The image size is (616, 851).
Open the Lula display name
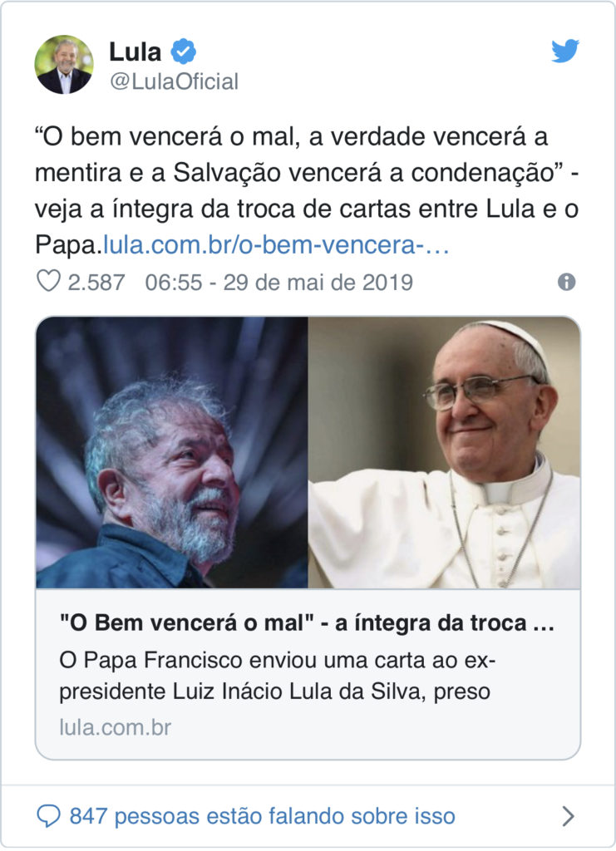pyautogui.click(x=136, y=52)
